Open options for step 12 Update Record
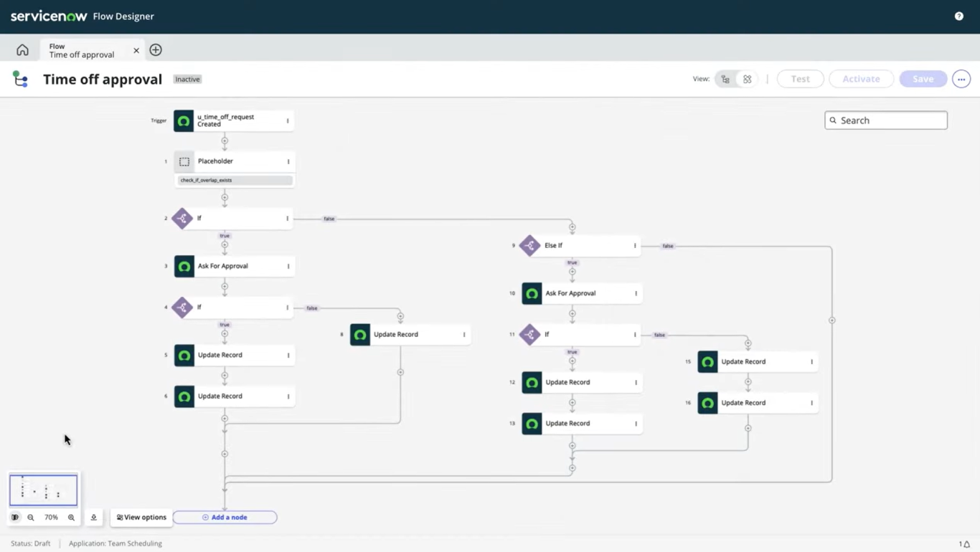980x552 pixels. tap(636, 383)
